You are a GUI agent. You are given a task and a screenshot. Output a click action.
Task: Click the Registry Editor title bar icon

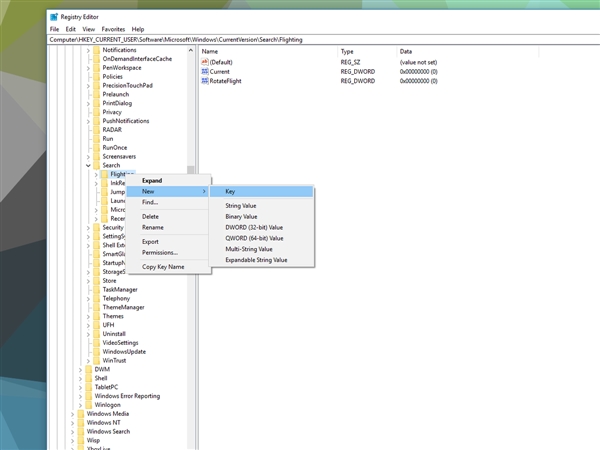point(54,17)
